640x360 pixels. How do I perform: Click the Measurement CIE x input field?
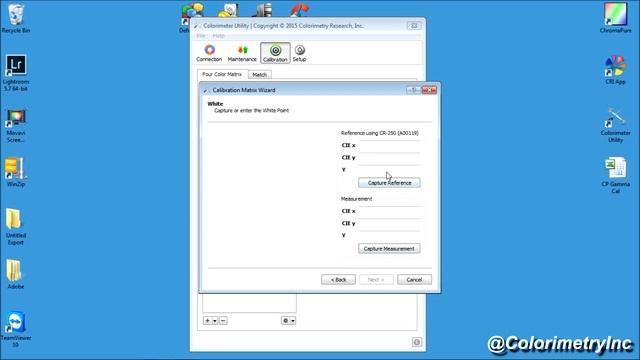[389, 211]
